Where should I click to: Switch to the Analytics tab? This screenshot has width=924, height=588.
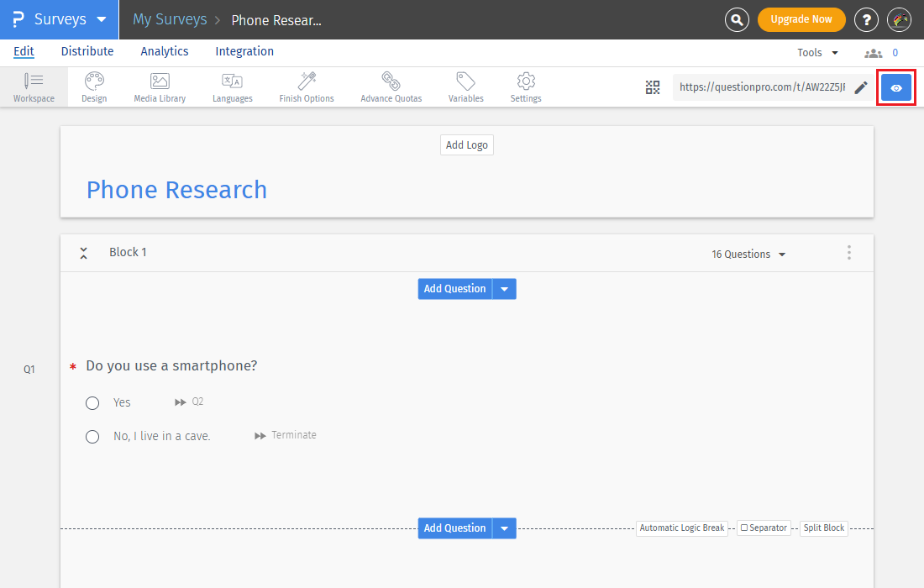pyautogui.click(x=165, y=51)
